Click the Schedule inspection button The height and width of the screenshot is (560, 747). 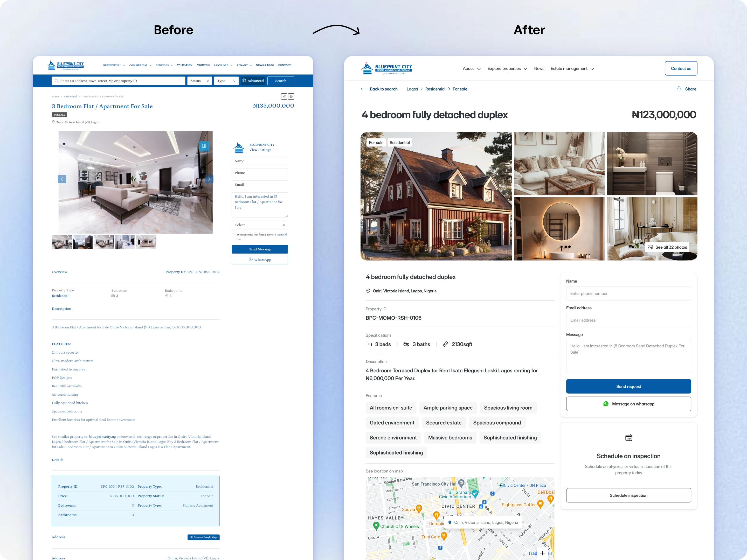point(628,495)
